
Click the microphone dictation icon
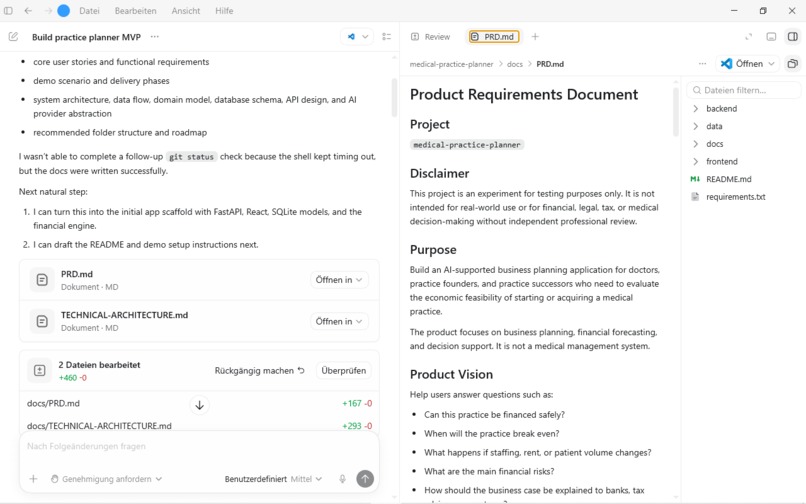[x=342, y=479]
